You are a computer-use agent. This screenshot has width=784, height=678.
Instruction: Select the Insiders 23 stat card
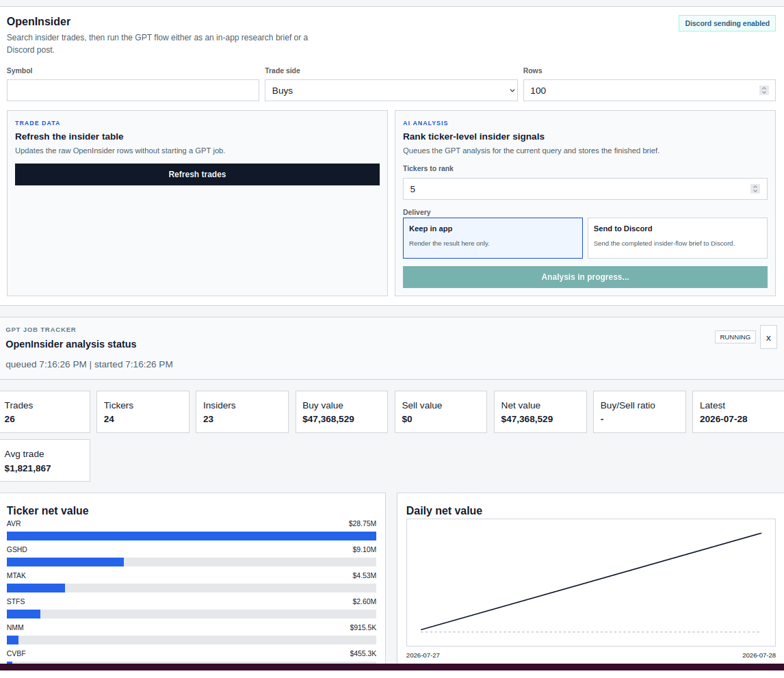click(242, 412)
